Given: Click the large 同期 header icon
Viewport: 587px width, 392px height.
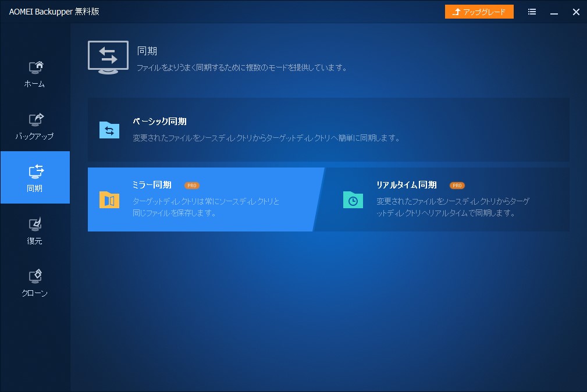Looking at the screenshot, I should point(108,55).
